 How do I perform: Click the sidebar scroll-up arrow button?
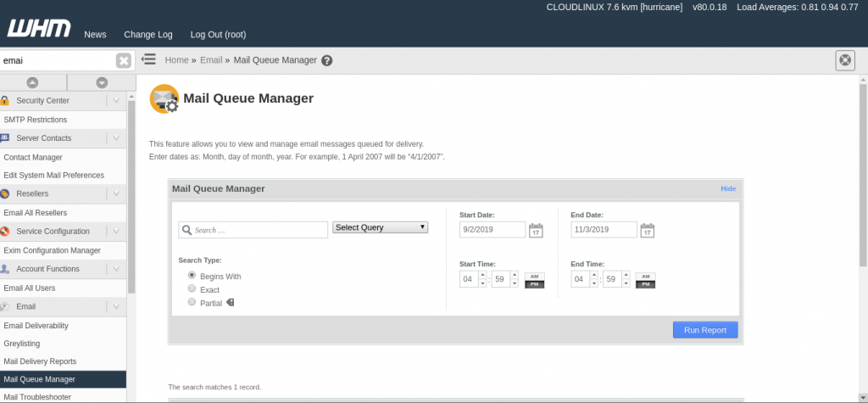33,82
